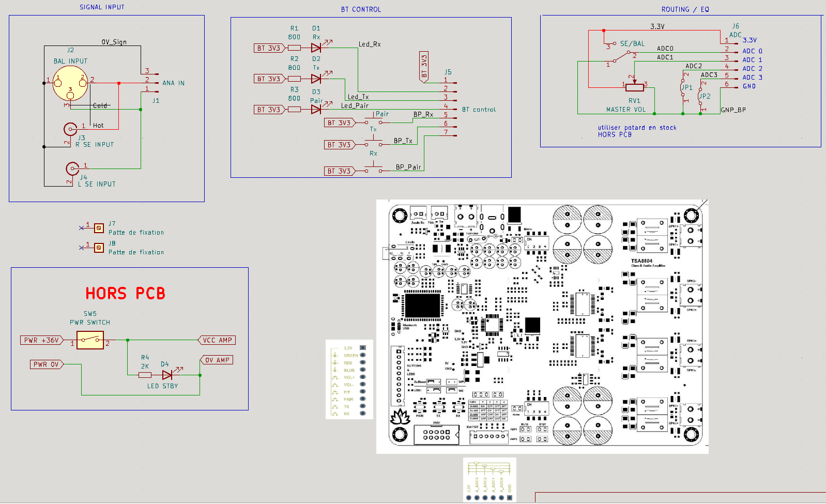Select the VCC AMP output label

217,340
